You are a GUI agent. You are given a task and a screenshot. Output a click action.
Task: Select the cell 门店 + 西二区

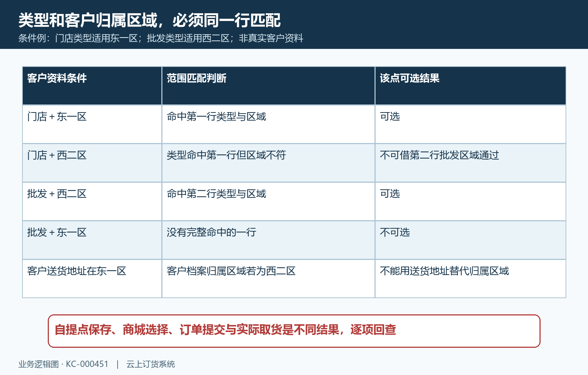pyautogui.click(x=92, y=163)
